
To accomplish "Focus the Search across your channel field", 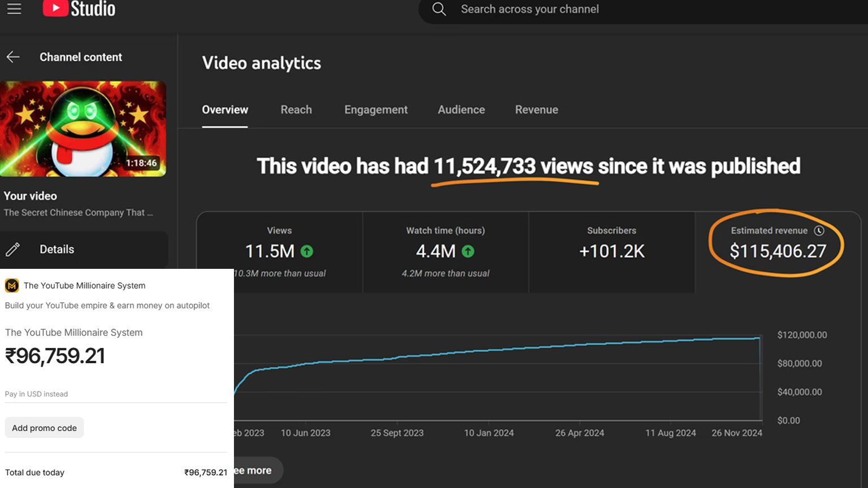I will [x=643, y=10].
